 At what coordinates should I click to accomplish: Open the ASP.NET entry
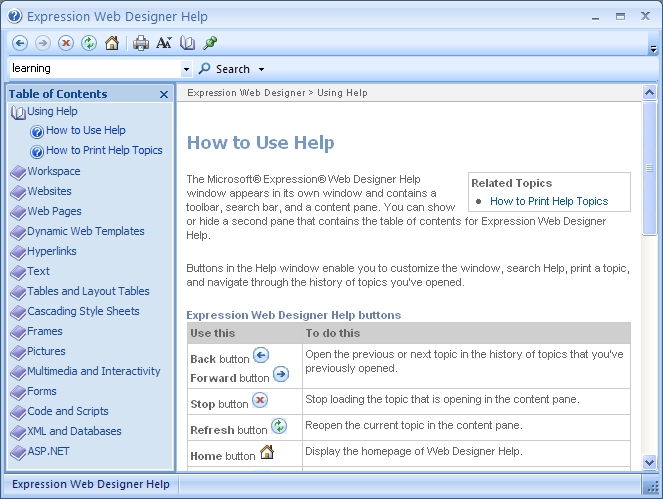49,451
